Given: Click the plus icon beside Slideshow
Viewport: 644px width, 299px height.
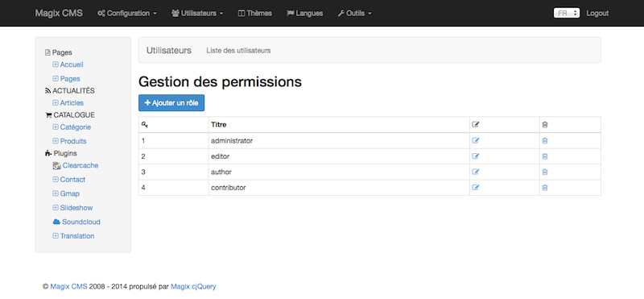Looking at the screenshot, I should [x=56, y=208].
